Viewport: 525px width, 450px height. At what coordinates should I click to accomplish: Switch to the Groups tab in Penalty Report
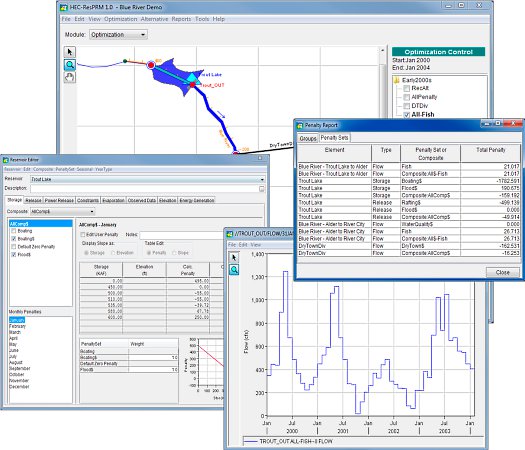tap(308, 138)
